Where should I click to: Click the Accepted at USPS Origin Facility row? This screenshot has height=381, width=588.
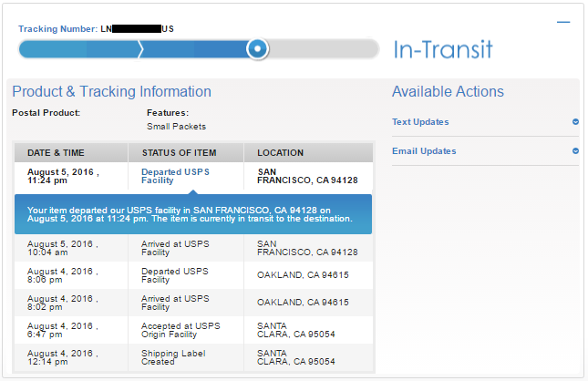(193, 330)
